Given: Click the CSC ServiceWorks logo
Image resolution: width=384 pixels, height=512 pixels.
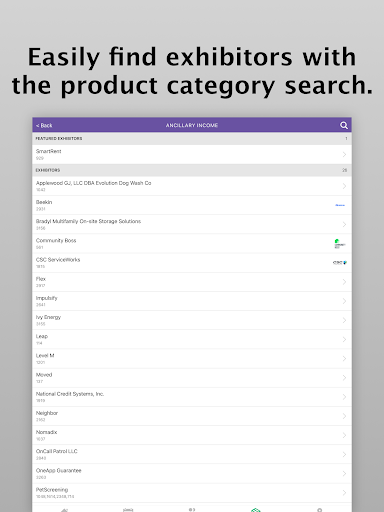Looking at the screenshot, I should coord(340,263).
